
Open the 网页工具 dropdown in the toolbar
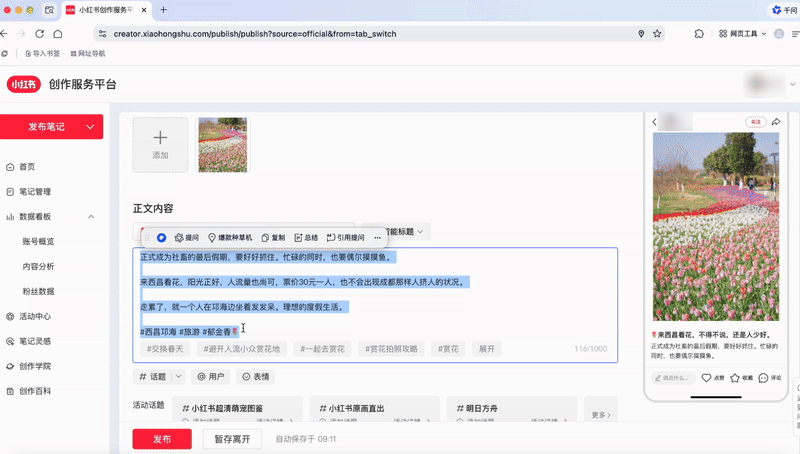tap(742, 34)
